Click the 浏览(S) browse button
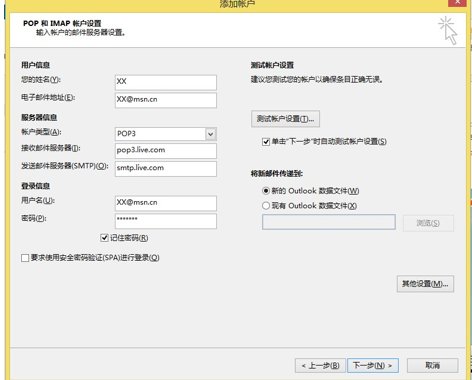 [x=428, y=223]
